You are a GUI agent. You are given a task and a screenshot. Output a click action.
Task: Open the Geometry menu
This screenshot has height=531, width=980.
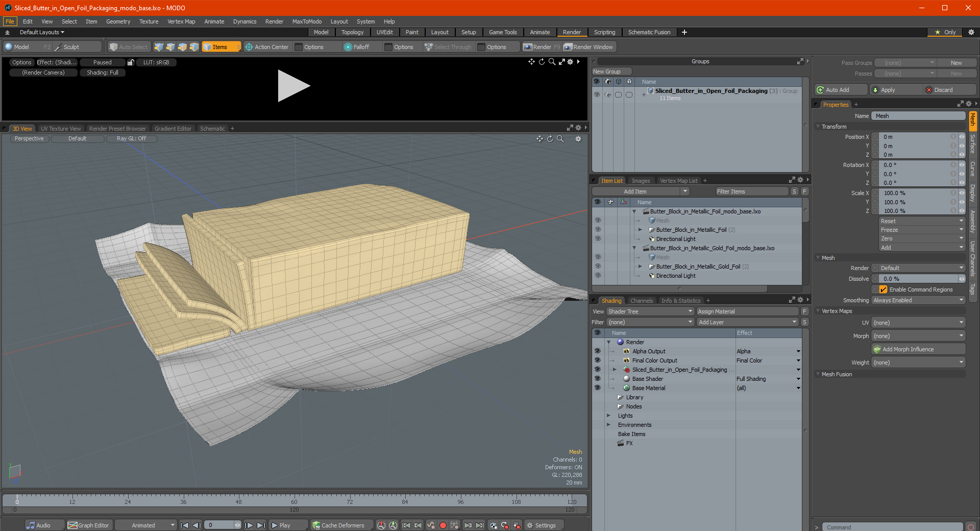(118, 21)
